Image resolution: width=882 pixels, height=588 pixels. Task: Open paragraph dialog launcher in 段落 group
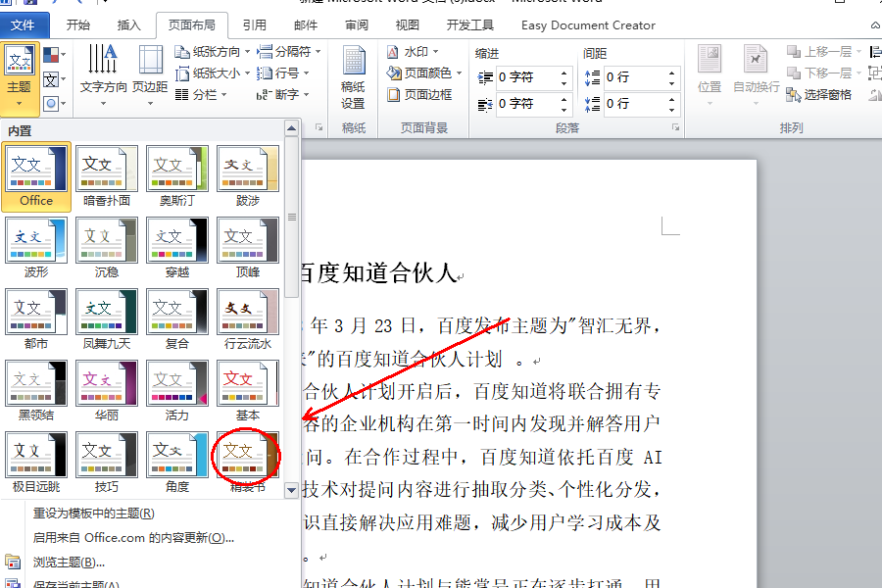(x=675, y=127)
